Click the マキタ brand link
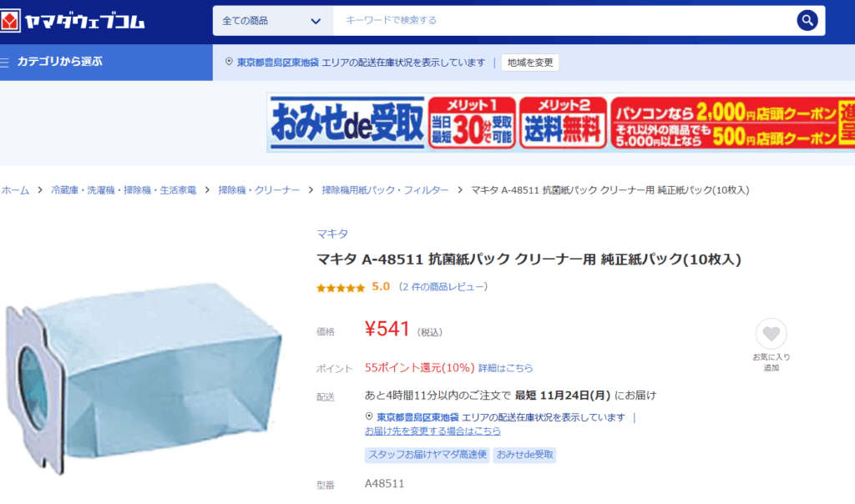Viewport: 855px width, 504px height. tap(332, 234)
